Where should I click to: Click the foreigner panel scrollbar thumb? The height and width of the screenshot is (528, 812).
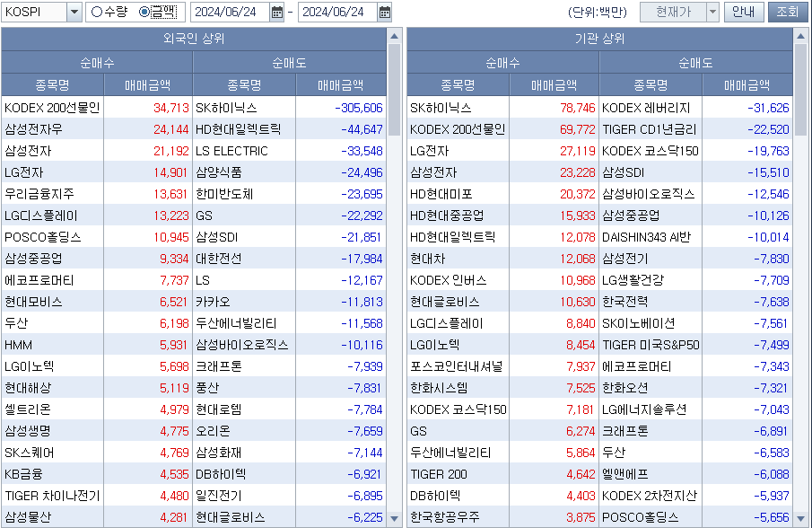click(394, 90)
